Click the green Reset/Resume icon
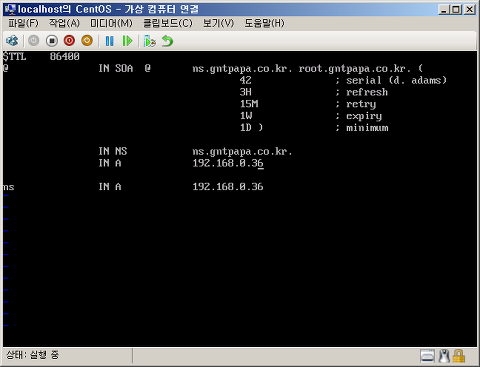The image size is (480, 367). coord(127,41)
